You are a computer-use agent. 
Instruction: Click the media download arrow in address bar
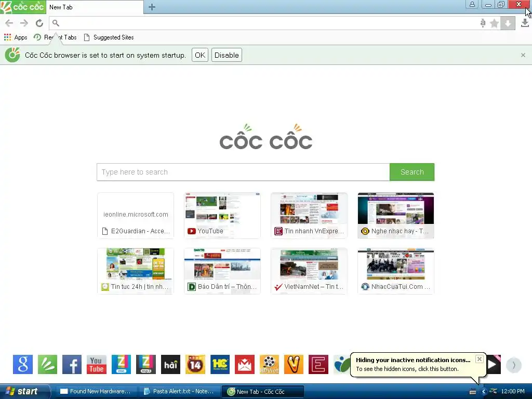[508, 23]
